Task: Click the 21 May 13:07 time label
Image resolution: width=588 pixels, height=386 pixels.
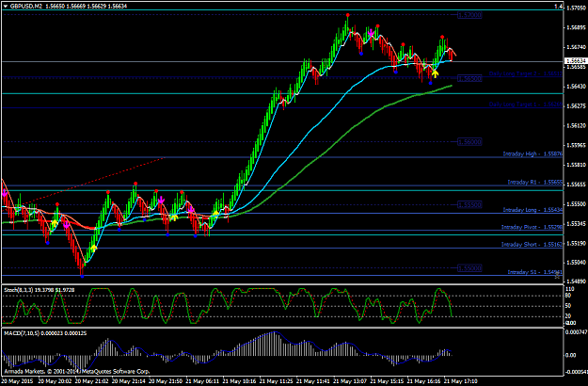Action: pyautogui.click(x=351, y=381)
